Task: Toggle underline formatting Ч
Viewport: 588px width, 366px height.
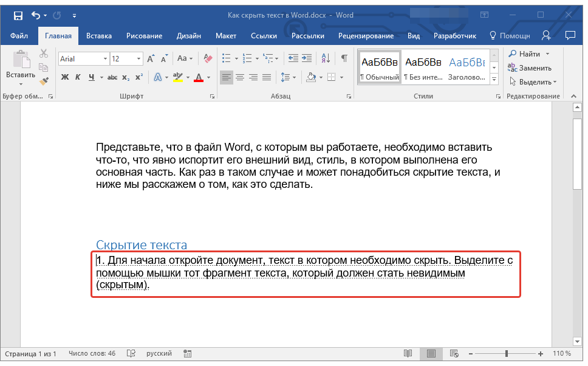Action: tap(92, 77)
